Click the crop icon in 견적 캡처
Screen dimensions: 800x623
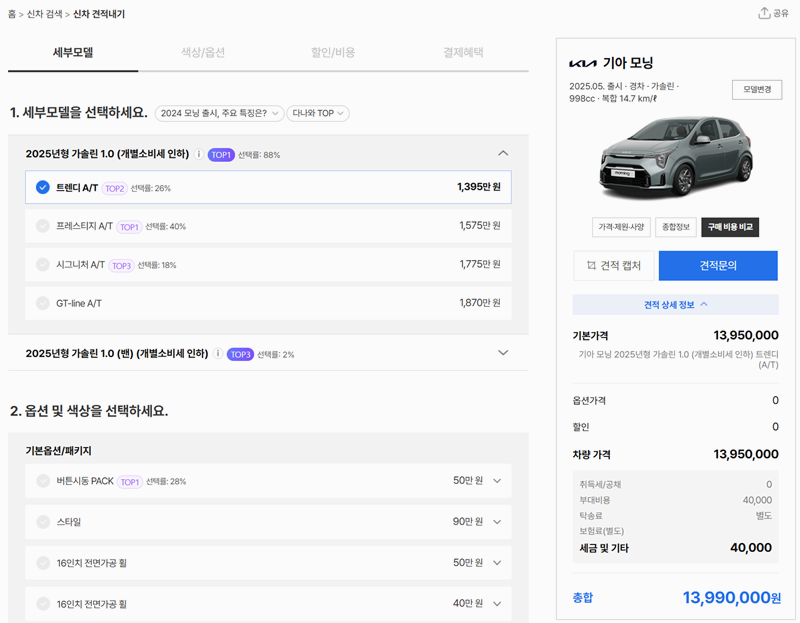pyautogui.click(x=591, y=265)
